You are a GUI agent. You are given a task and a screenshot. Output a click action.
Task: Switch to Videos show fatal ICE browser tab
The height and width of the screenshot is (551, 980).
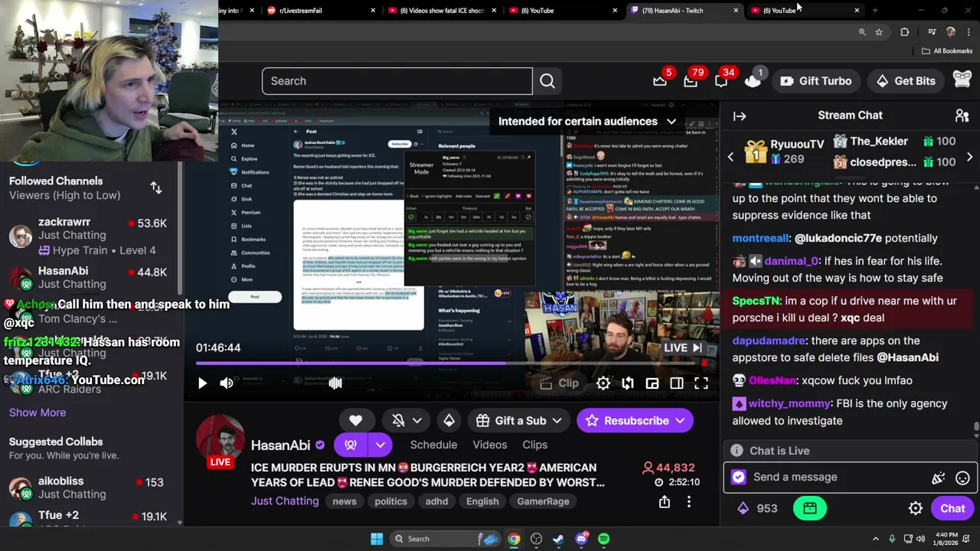click(441, 11)
